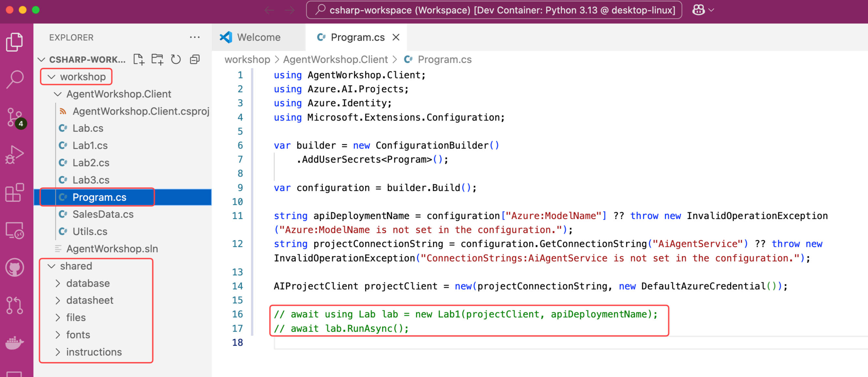Open the Remote Explorer view
Screen dimensions: 868x377
click(x=15, y=231)
